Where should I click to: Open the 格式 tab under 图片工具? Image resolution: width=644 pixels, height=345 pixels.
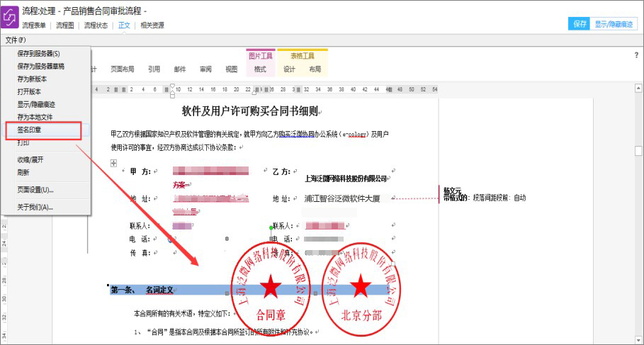pyautogui.click(x=261, y=69)
